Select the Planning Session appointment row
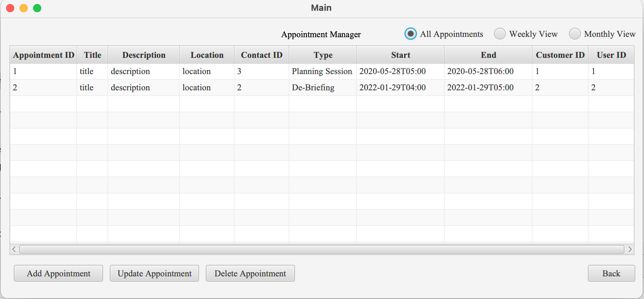 (x=322, y=71)
